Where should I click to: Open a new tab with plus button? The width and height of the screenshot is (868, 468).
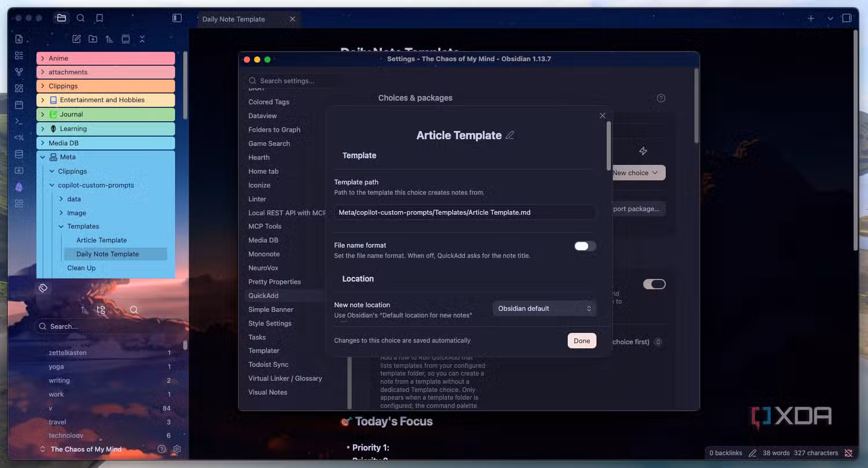tap(811, 19)
